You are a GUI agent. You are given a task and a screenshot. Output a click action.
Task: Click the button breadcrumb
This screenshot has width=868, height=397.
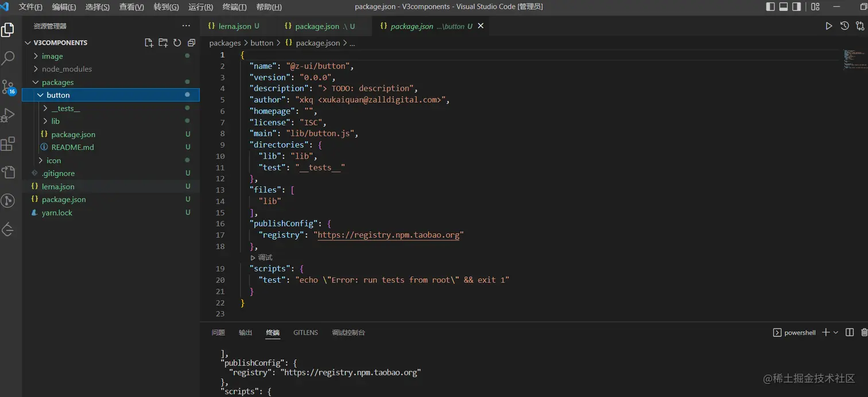pos(262,43)
